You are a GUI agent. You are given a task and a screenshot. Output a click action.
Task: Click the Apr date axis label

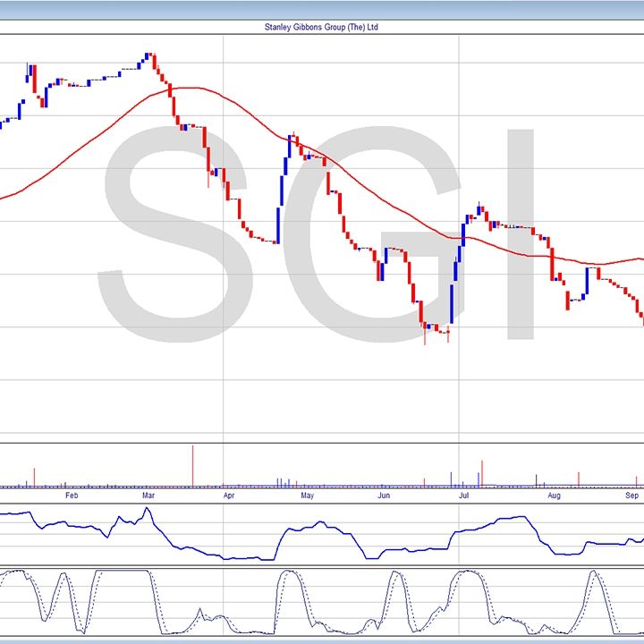(229, 495)
